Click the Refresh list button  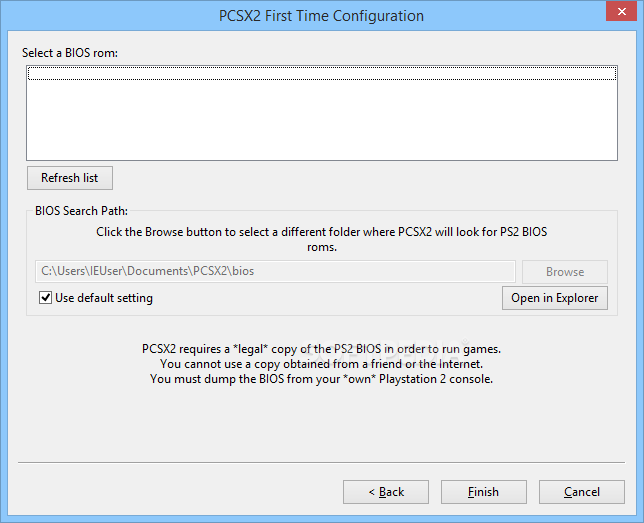[x=69, y=178]
